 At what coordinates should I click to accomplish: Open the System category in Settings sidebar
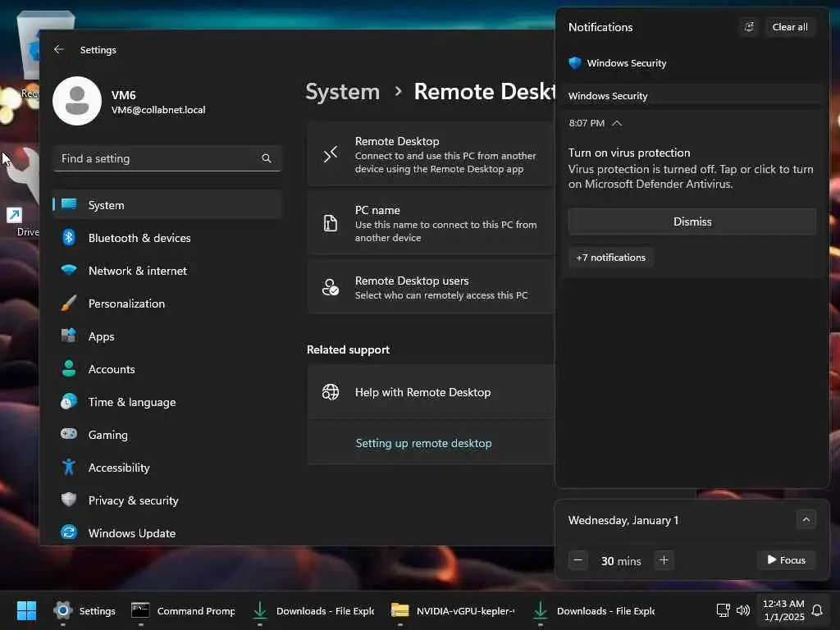point(167,204)
